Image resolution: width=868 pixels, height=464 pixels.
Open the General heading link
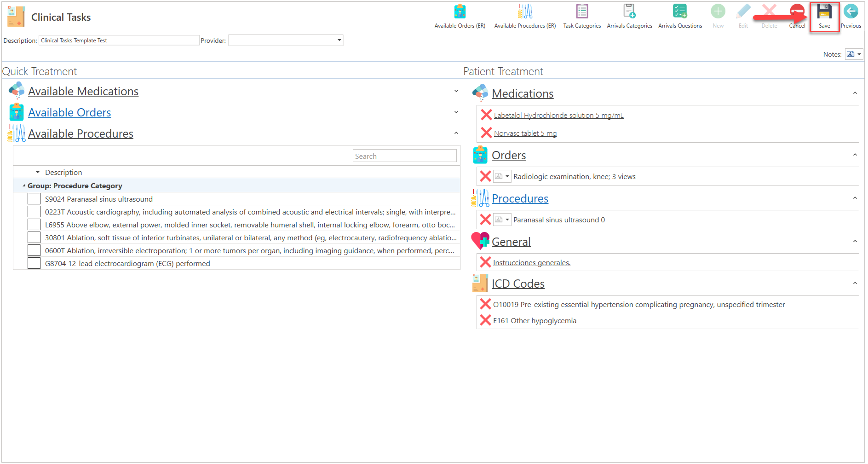(511, 242)
